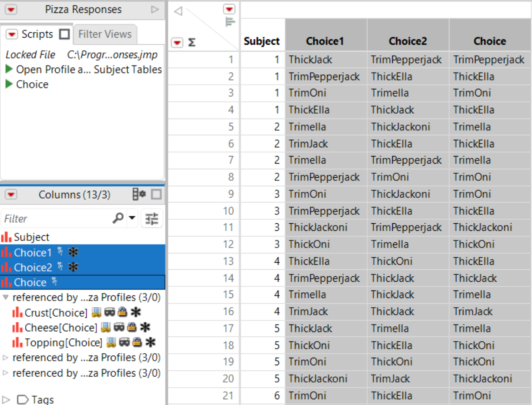Run the Choice script with its green arrow
The height and width of the screenshot is (405, 532).
point(9,84)
